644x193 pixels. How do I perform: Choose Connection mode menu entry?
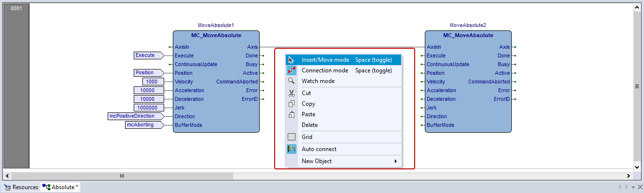click(325, 70)
